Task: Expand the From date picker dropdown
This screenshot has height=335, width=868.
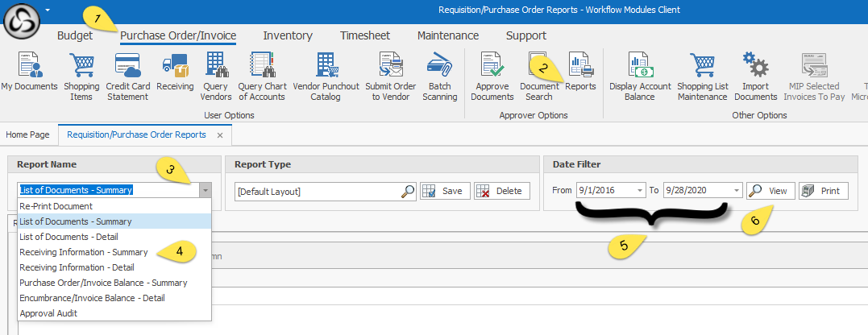Action: (x=639, y=191)
